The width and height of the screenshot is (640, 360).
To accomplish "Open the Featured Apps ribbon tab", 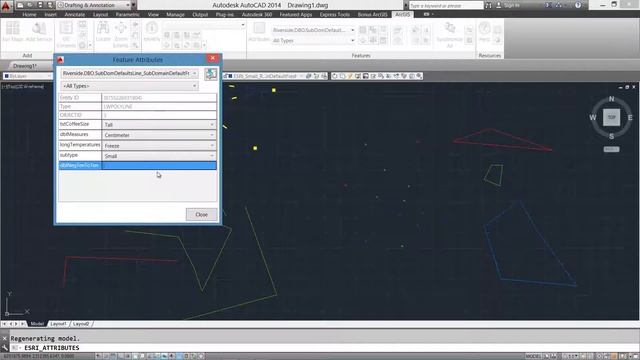I will (x=296, y=14).
